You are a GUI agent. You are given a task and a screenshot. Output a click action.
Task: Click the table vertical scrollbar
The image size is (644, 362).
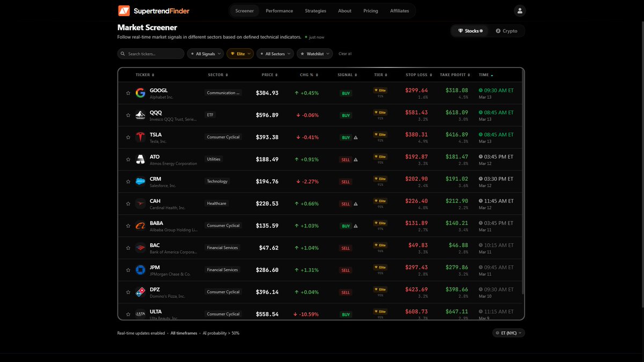523,188
